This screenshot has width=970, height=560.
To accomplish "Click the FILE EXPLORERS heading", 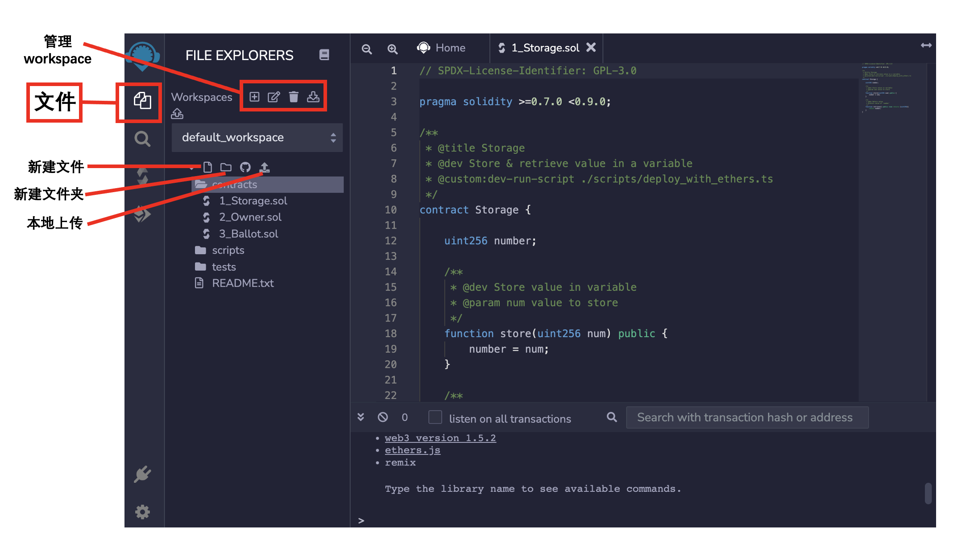I will coord(240,55).
